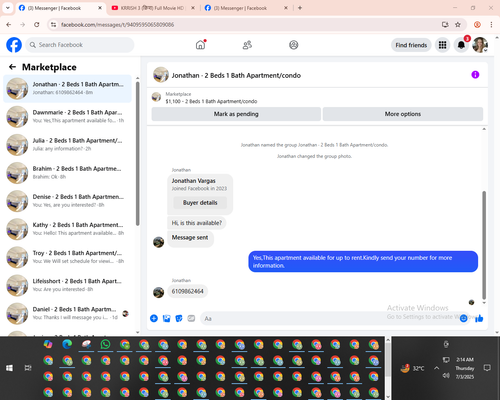Open the Home feed icon
This screenshot has height=400, width=500.
pyautogui.click(x=200, y=45)
